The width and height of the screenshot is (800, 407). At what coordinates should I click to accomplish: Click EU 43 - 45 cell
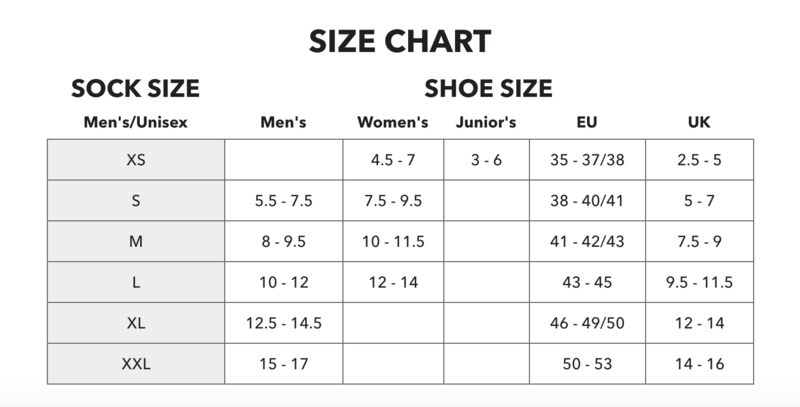(588, 282)
